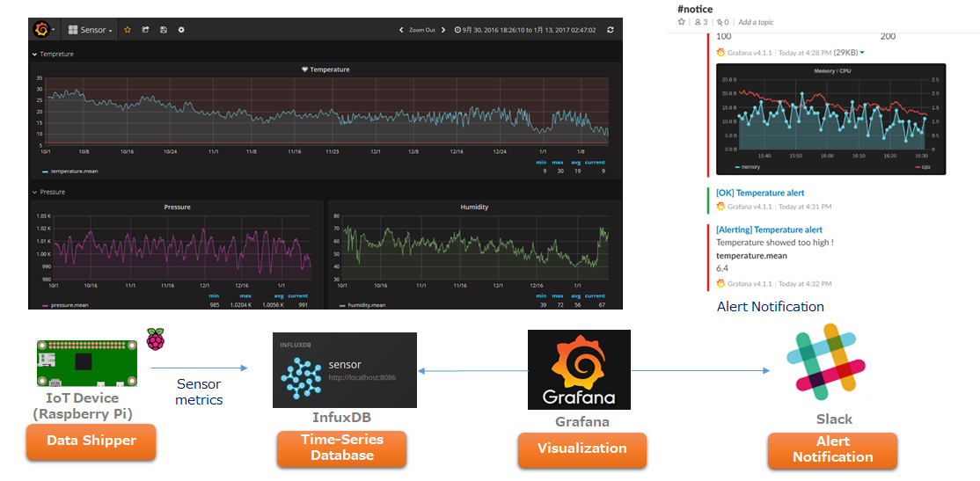
Task: Refresh the dashboard with refresh icon
Action: pyautogui.click(x=611, y=29)
